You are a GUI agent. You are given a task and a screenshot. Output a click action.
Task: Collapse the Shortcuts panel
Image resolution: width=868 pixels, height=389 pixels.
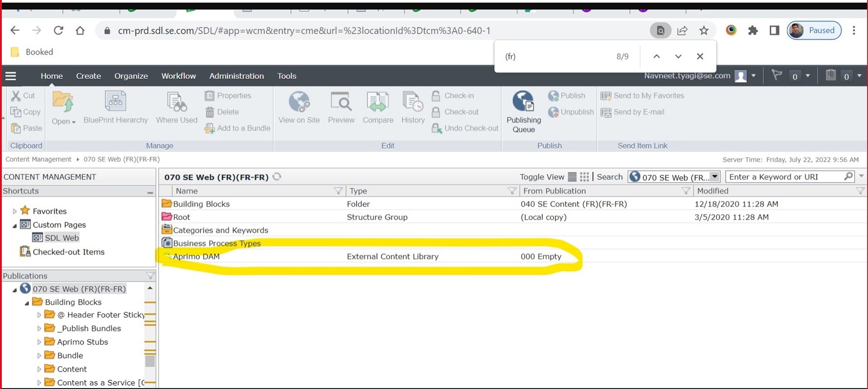[150, 192]
